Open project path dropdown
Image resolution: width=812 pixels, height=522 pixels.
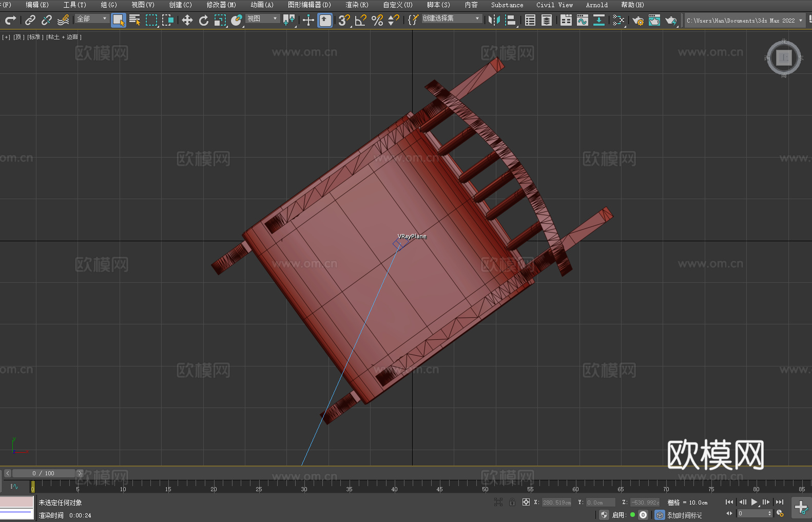(x=745, y=21)
